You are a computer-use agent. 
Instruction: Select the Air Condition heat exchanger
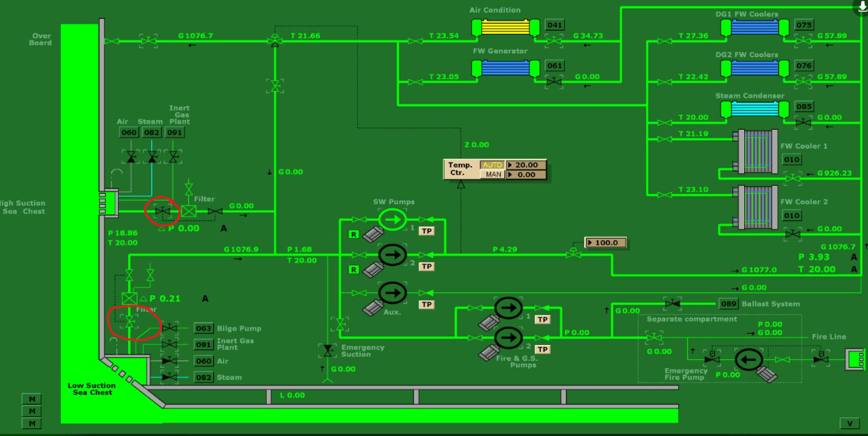click(505, 27)
